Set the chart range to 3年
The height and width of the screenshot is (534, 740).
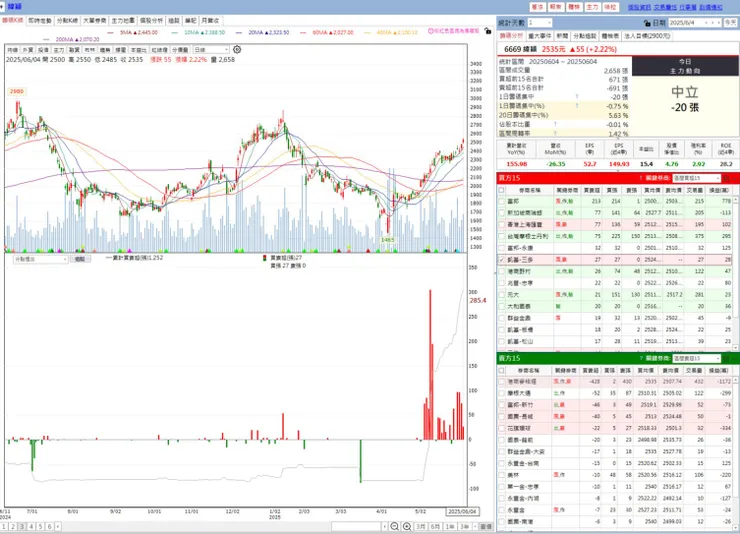(465, 526)
